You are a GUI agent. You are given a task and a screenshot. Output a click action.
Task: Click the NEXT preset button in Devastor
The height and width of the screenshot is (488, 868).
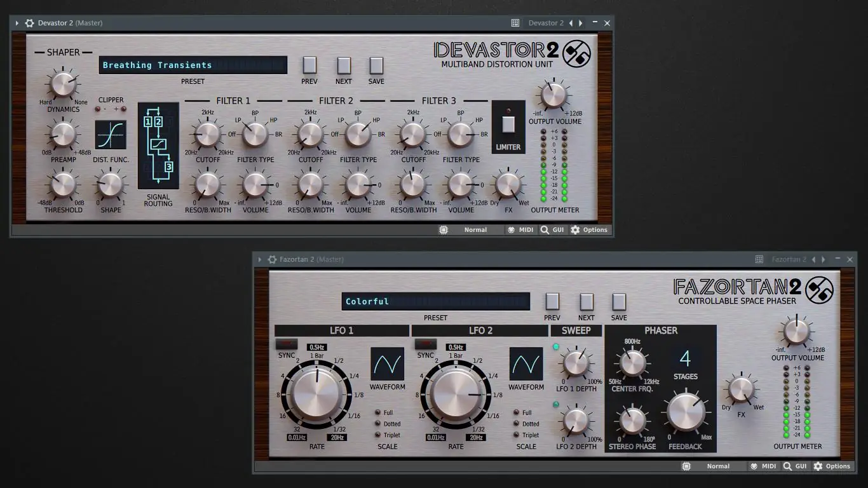[344, 65]
